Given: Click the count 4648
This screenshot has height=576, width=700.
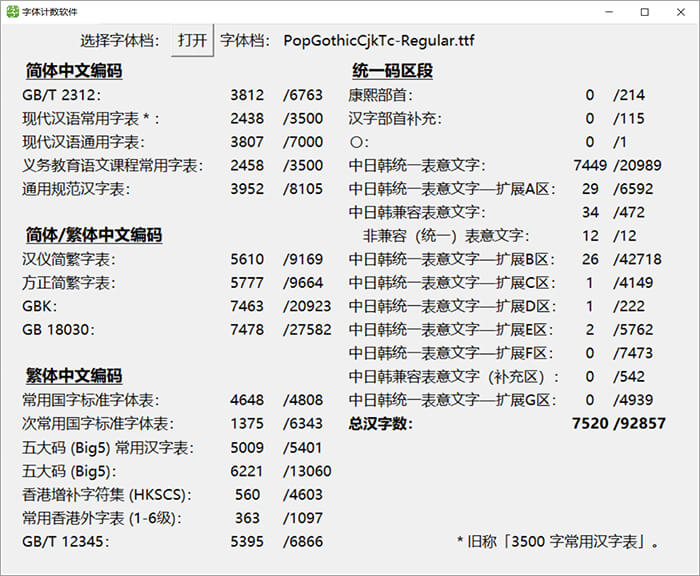Looking at the screenshot, I should [247, 400].
